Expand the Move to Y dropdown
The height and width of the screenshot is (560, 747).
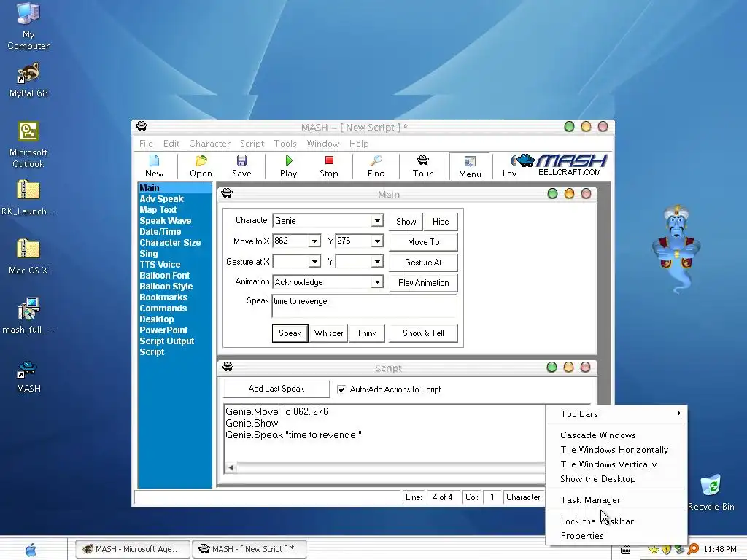click(377, 241)
